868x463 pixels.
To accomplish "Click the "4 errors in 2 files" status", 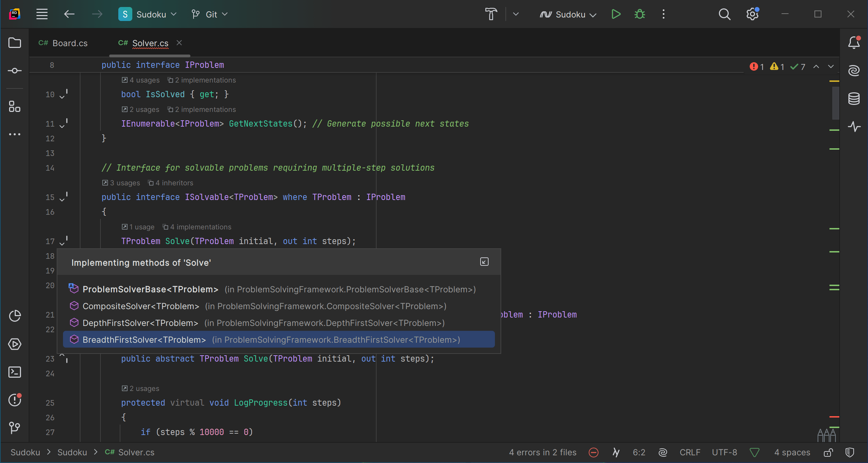I will [x=542, y=453].
